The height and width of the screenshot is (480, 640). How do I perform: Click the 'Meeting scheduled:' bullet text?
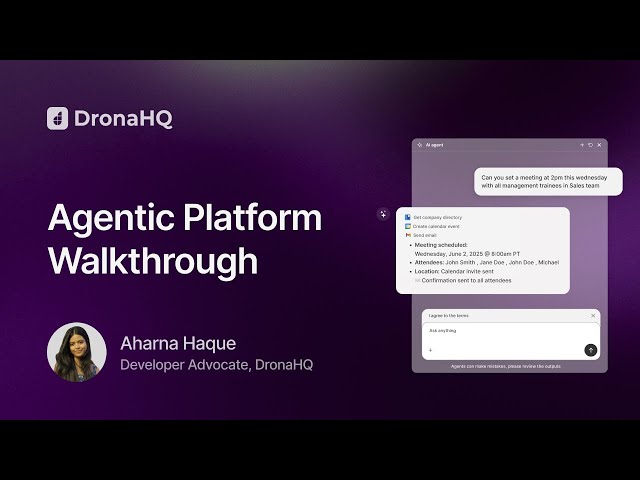click(x=441, y=245)
